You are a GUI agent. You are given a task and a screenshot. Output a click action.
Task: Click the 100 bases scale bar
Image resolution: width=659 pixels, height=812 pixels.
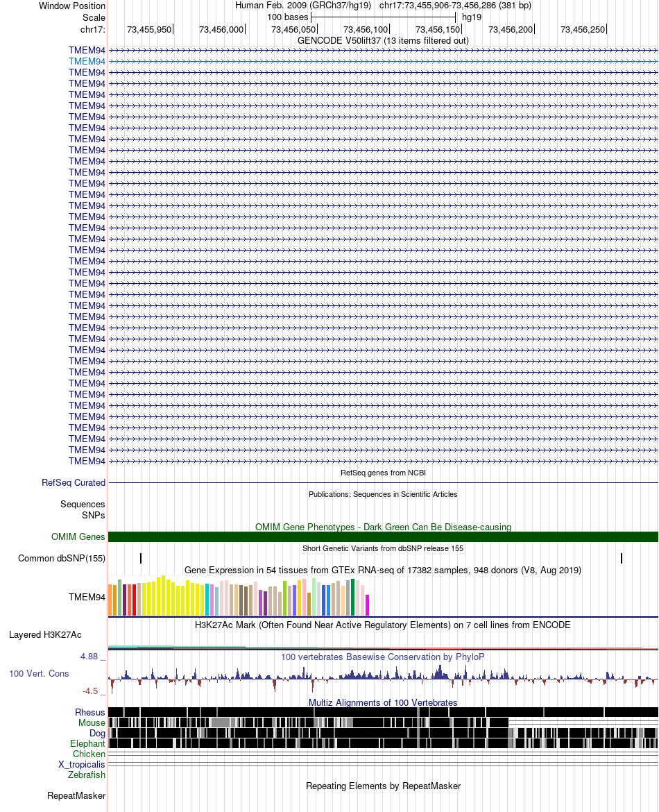pyautogui.click(x=383, y=17)
